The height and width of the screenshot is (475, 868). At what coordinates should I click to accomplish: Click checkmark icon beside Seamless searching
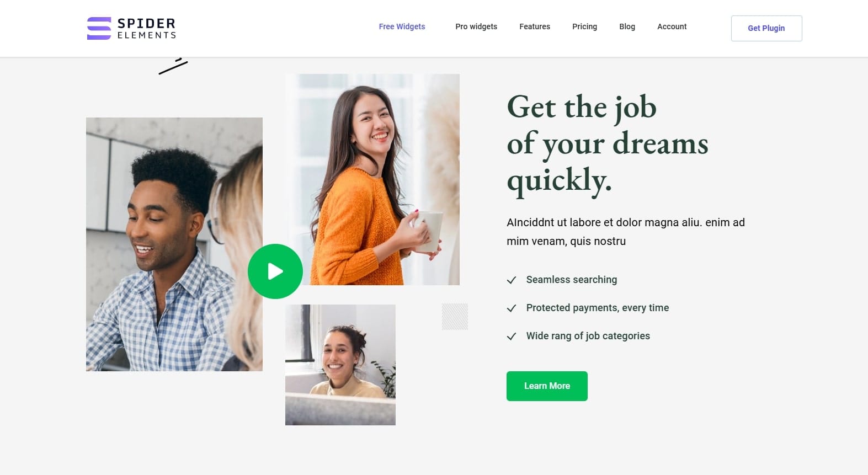point(512,280)
